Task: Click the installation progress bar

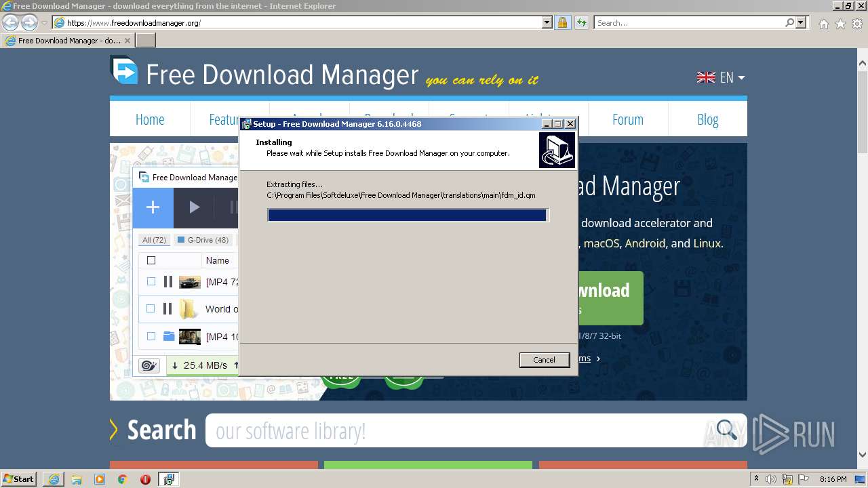Action: [x=408, y=215]
